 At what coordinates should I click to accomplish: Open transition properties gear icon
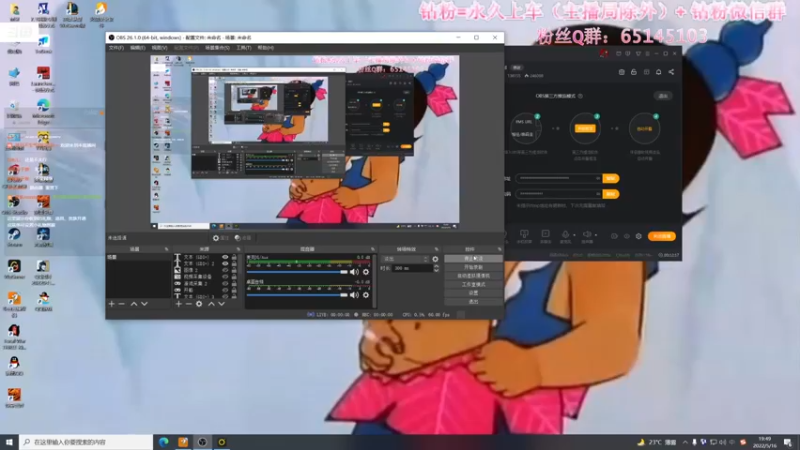(x=435, y=259)
